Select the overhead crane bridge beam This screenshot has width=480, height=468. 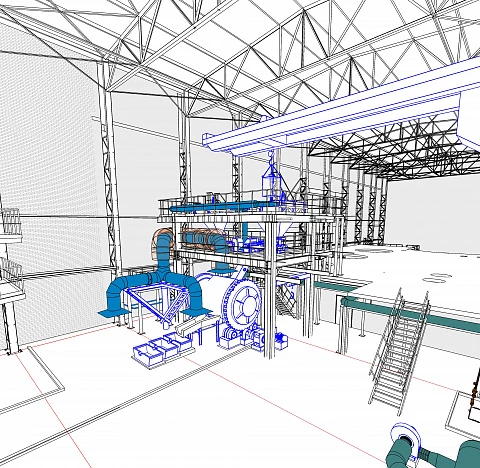tap(340, 110)
